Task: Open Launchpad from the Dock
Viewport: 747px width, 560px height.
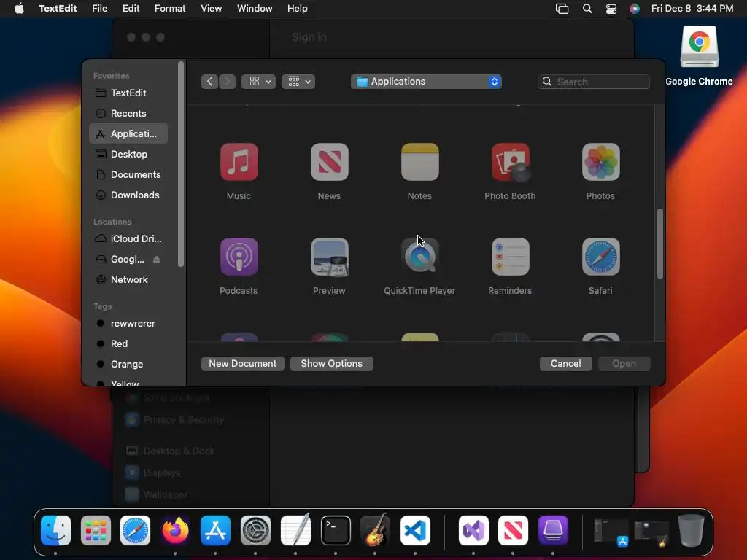Action: pyautogui.click(x=96, y=530)
